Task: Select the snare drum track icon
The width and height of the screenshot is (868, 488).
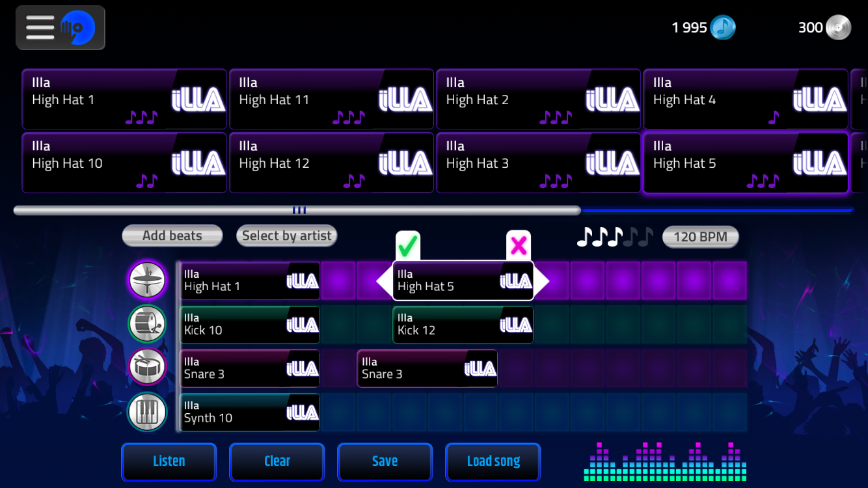Action: click(147, 368)
